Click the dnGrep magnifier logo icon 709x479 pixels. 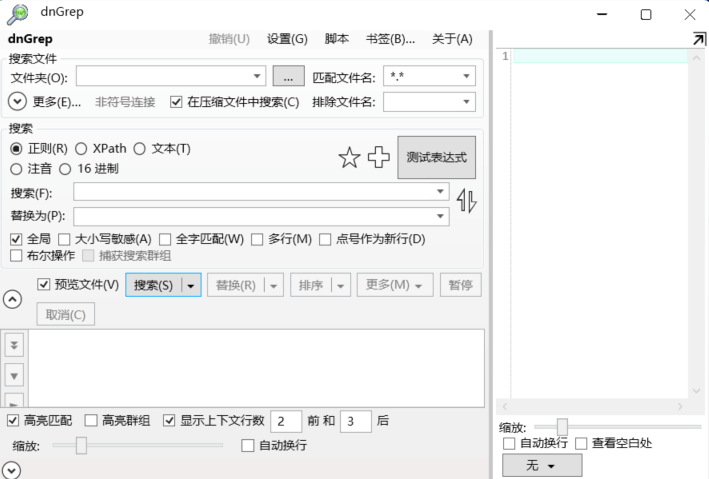[17, 14]
